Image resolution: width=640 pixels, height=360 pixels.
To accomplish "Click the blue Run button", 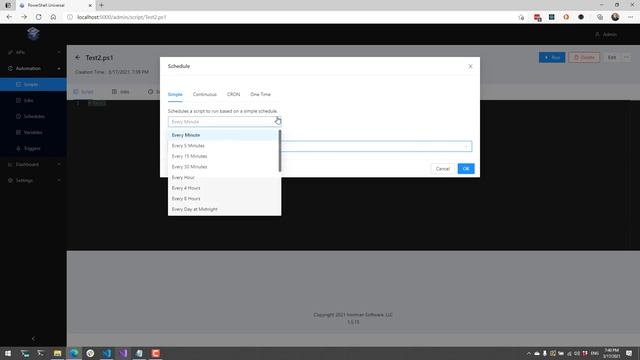I will pos(552,58).
